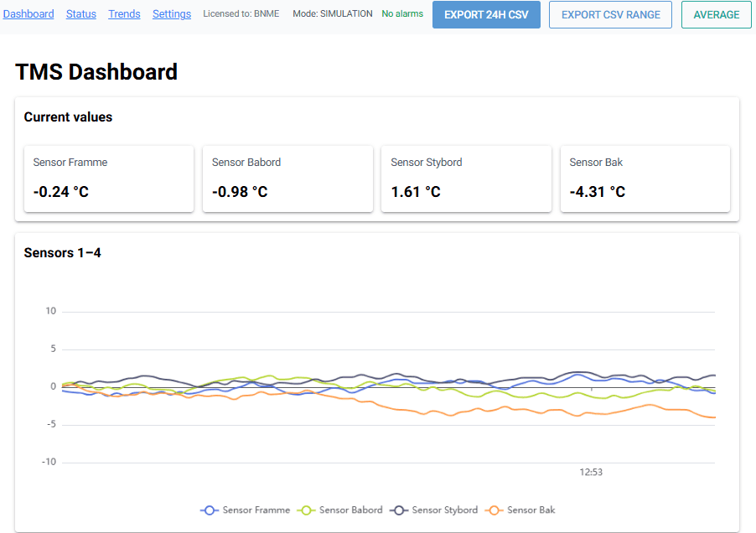Viewport: 756px width, 533px height.
Task: Select the Sensor Stybord value card
Action: tap(466, 179)
